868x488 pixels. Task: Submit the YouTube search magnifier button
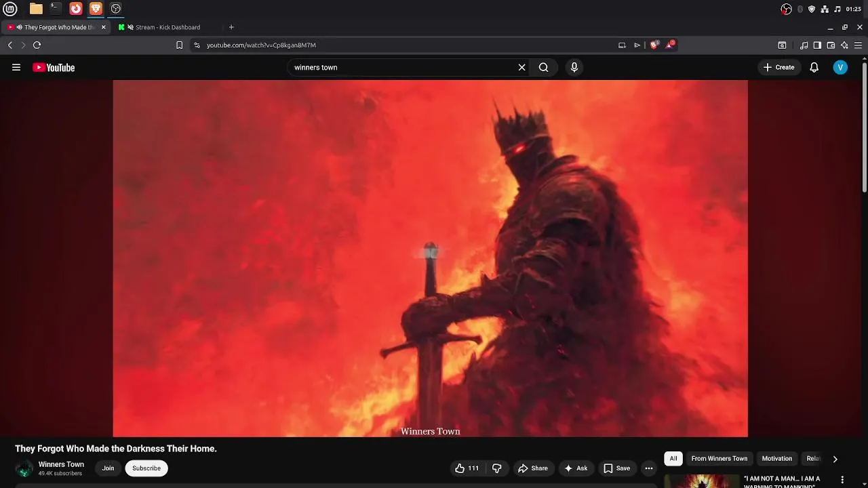(544, 67)
